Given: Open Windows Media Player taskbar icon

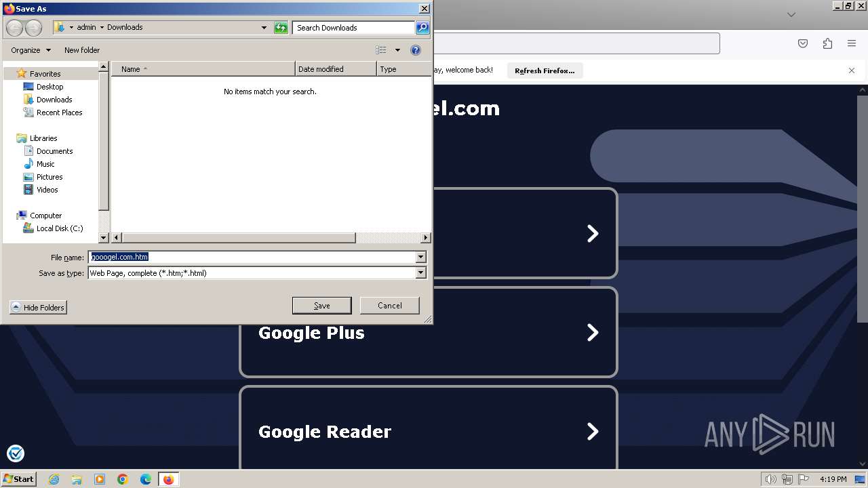Looking at the screenshot, I should pyautogui.click(x=100, y=479).
